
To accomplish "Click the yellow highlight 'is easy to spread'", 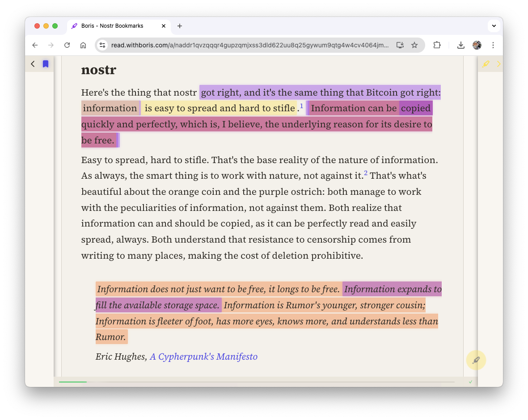I will (220, 108).
